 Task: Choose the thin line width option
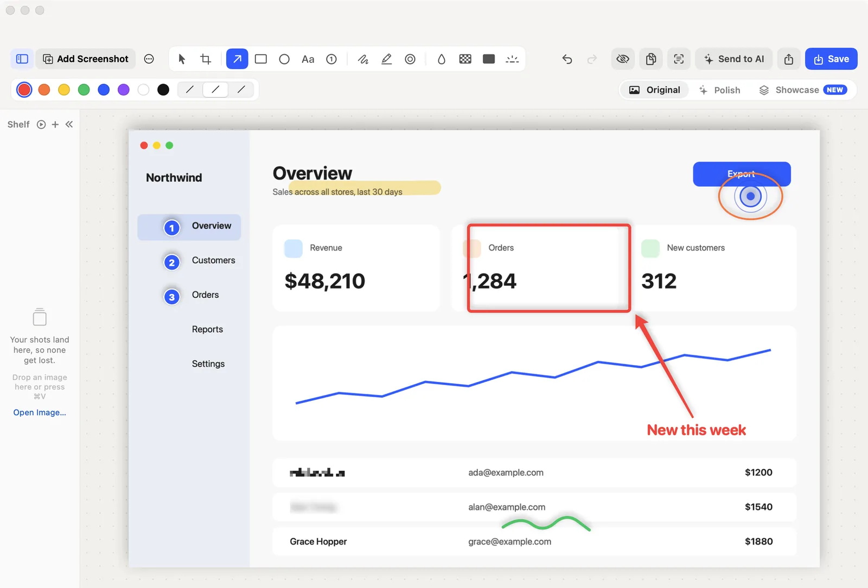[x=190, y=90]
